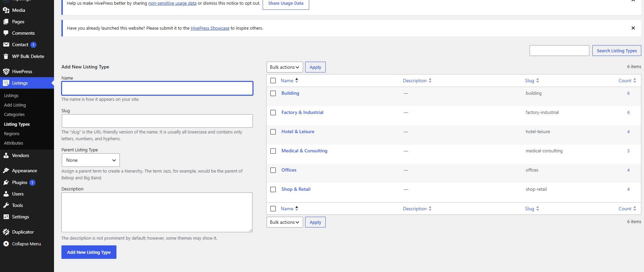The width and height of the screenshot is (644, 272).
Task: Click the Contact envelope icon
Action: [x=6, y=44]
